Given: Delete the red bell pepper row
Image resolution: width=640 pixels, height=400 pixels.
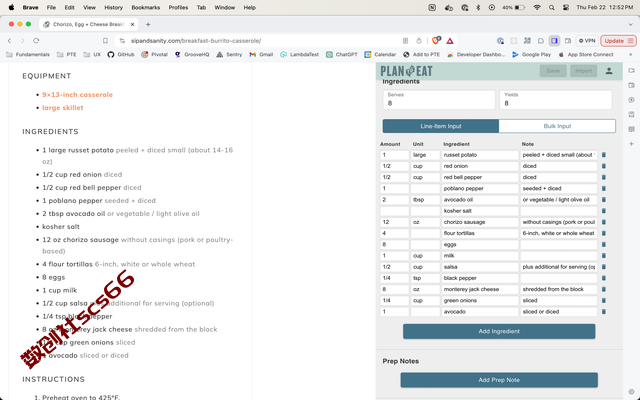Looking at the screenshot, I should pyautogui.click(x=604, y=178).
